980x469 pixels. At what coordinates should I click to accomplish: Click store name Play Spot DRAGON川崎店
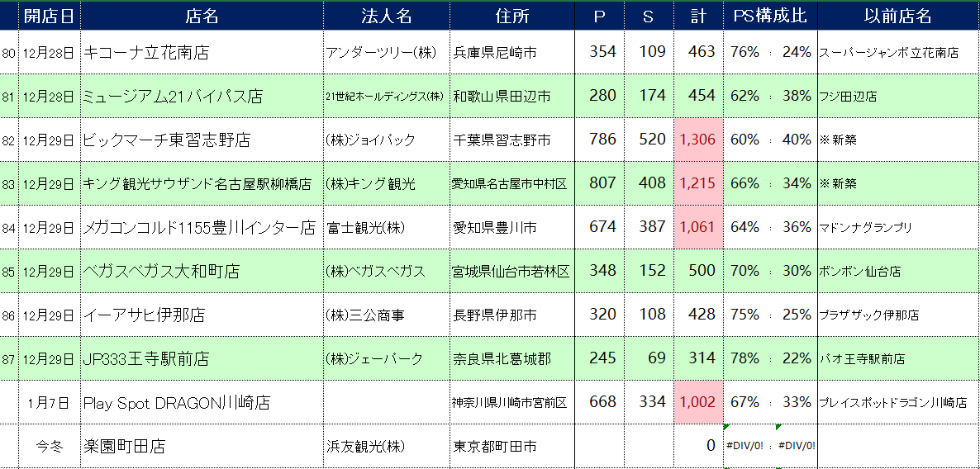click(x=177, y=402)
